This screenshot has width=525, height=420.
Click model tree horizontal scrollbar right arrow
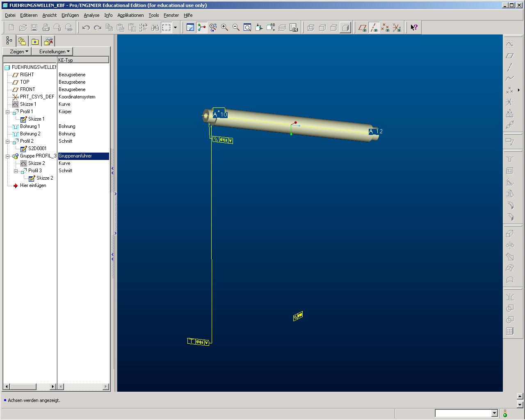coord(53,386)
